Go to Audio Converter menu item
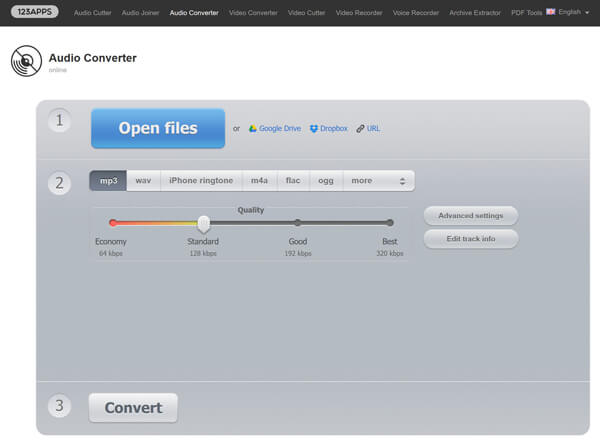 coord(194,13)
